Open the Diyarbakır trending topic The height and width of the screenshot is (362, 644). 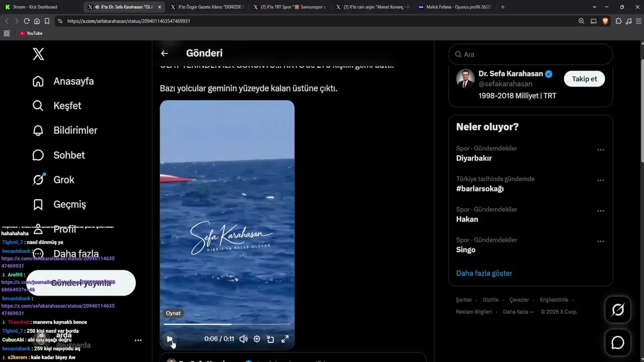click(474, 158)
